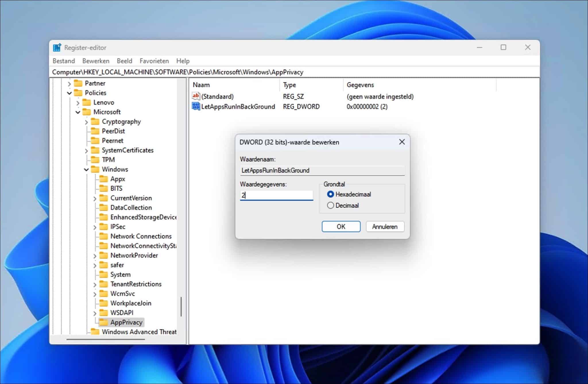Image resolution: width=588 pixels, height=384 pixels.
Task: Click the REG_DWORD icon beside LetAppsRunInBackGround
Action: pyautogui.click(x=196, y=107)
